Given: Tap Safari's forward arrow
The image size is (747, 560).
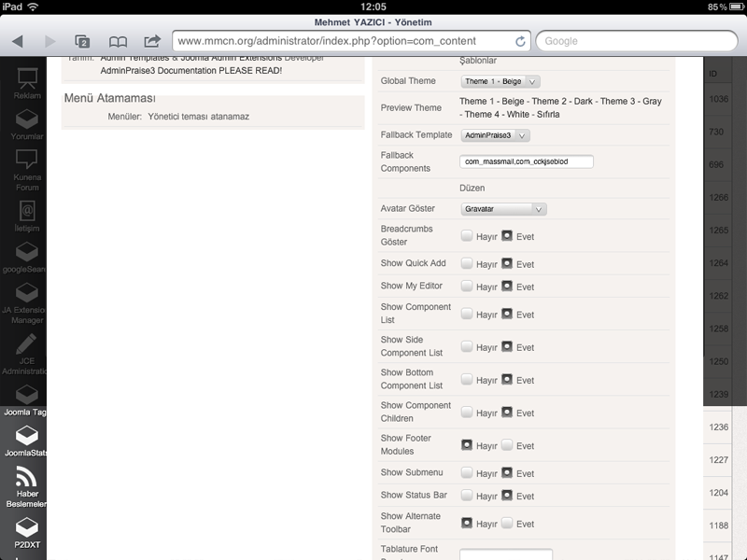Looking at the screenshot, I should (50, 41).
